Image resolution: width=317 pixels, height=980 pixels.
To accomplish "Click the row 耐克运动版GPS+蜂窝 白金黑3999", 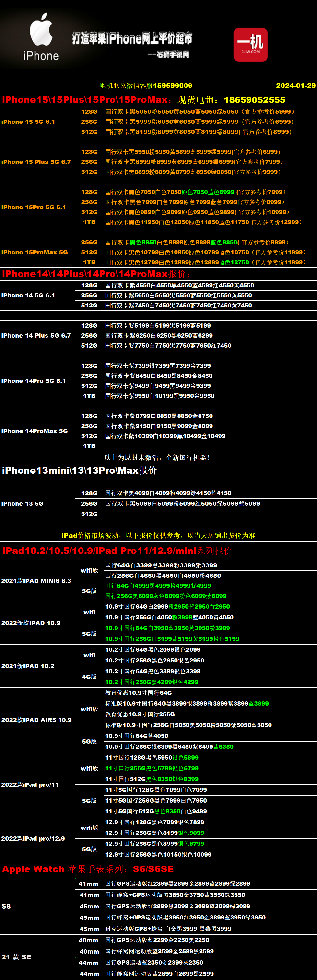I will pyautogui.click(x=210, y=929).
